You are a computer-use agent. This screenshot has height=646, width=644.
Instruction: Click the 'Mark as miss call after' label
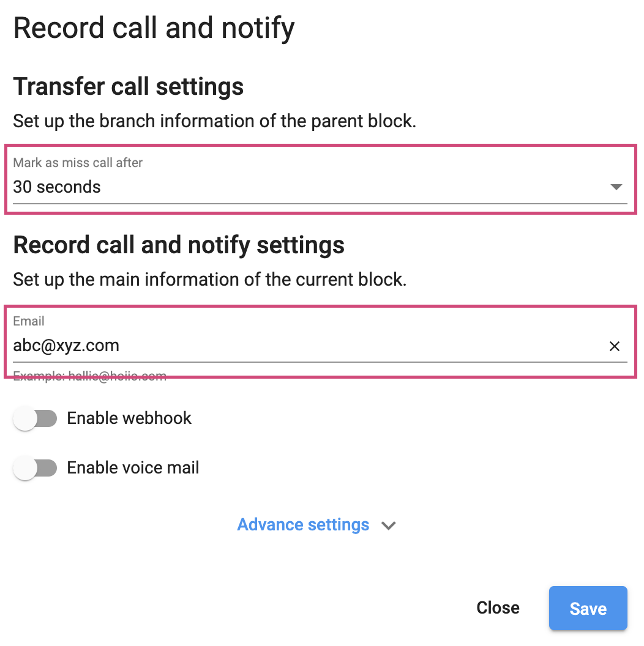click(78, 163)
